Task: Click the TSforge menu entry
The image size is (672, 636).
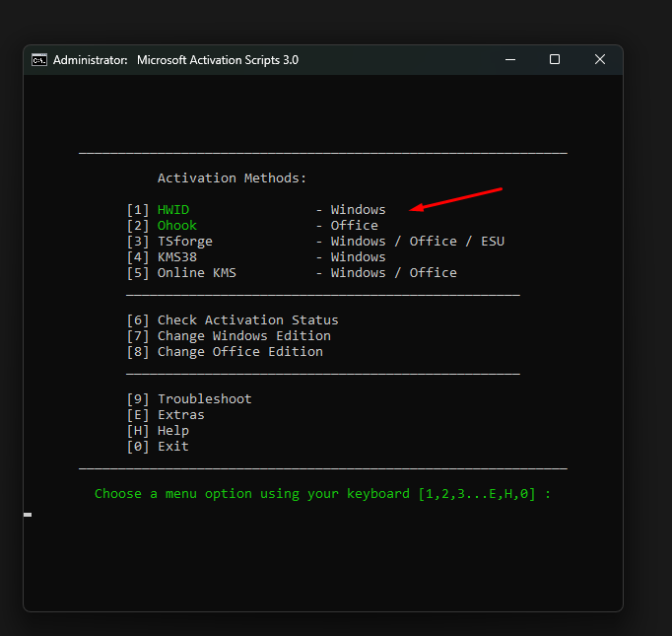Action: [184, 242]
